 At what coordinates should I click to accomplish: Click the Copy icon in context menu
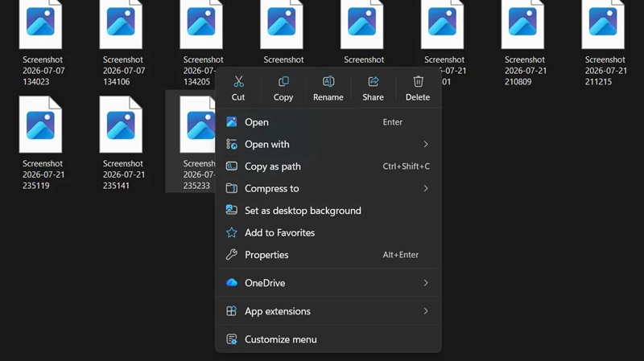283,81
